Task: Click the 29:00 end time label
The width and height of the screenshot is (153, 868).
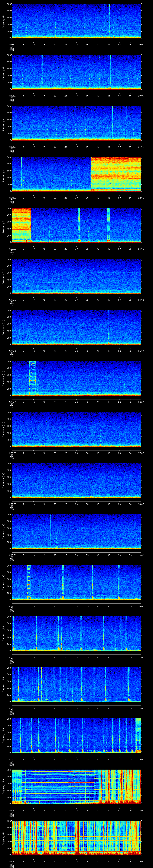Action: pos(141,555)
